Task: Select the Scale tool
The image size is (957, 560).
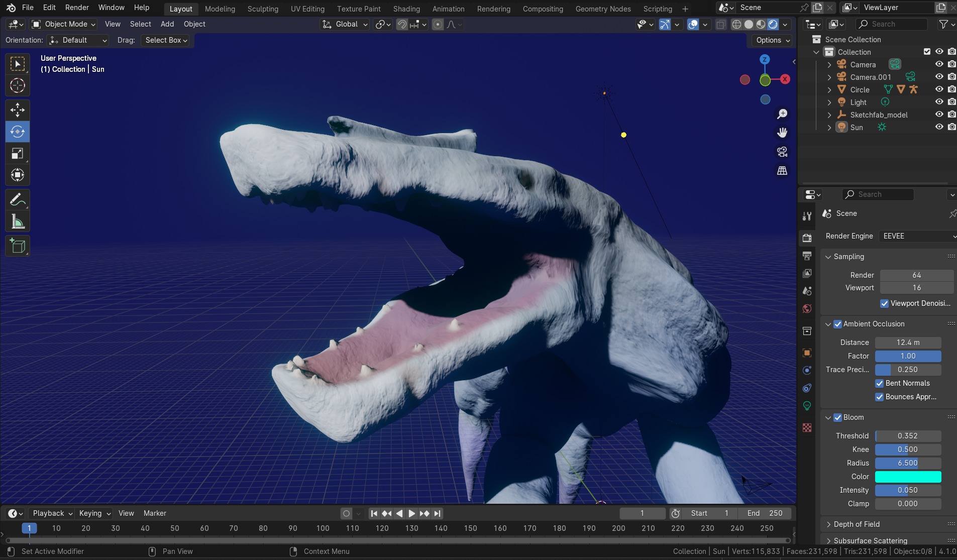Action: (x=18, y=153)
